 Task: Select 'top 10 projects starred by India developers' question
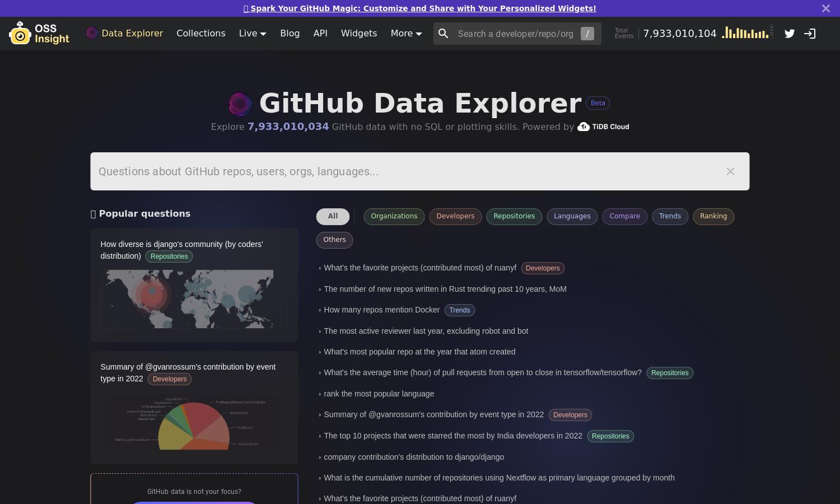click(453, 436)
